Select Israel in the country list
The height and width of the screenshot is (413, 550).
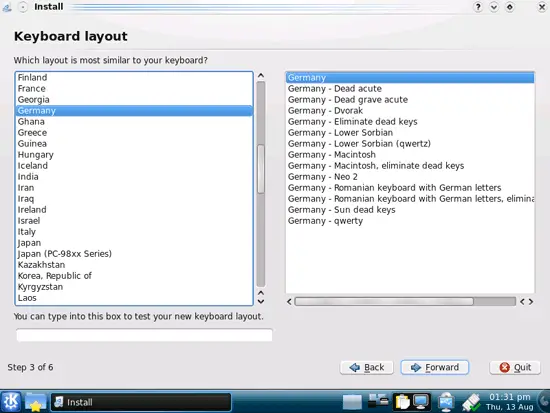tap(134, 221)
